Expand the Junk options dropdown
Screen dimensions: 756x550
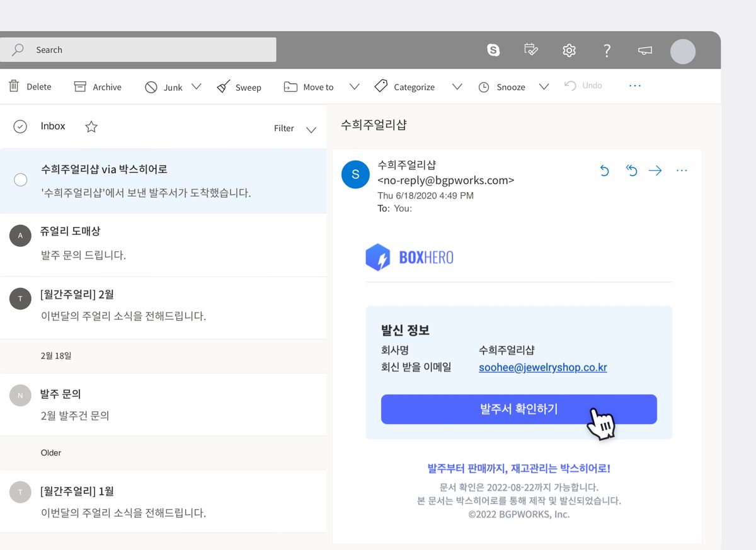click(197, 86)
